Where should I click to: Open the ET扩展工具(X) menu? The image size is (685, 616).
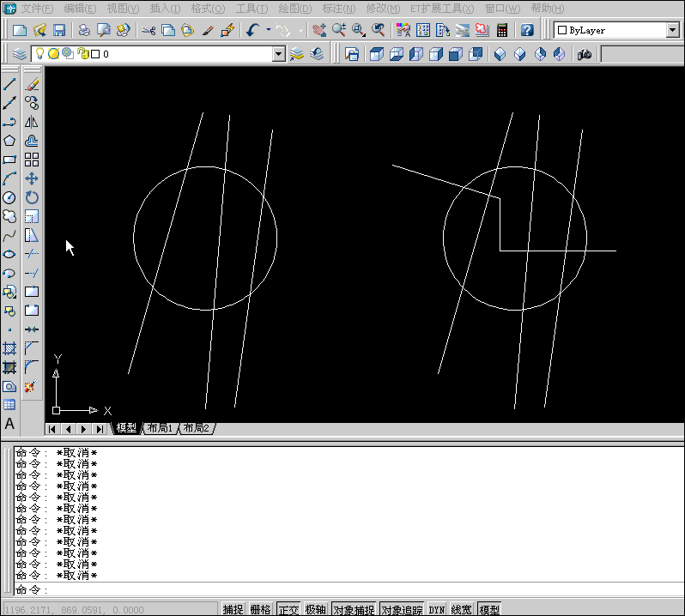pyautogui.click(x=442, y=9)
